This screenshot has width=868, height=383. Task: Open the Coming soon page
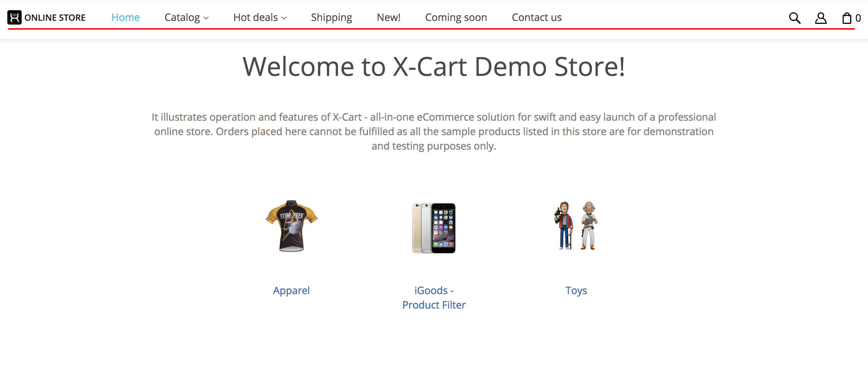click(456, 17)
